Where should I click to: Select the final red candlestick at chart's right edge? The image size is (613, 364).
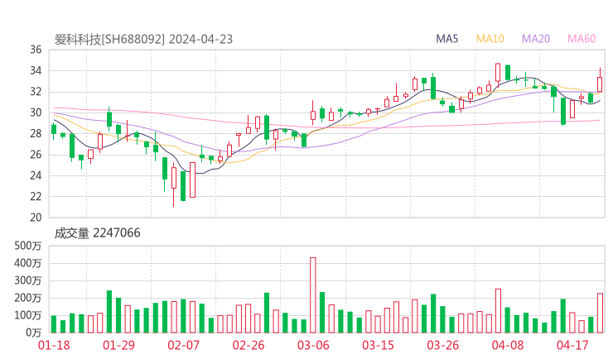600,80
